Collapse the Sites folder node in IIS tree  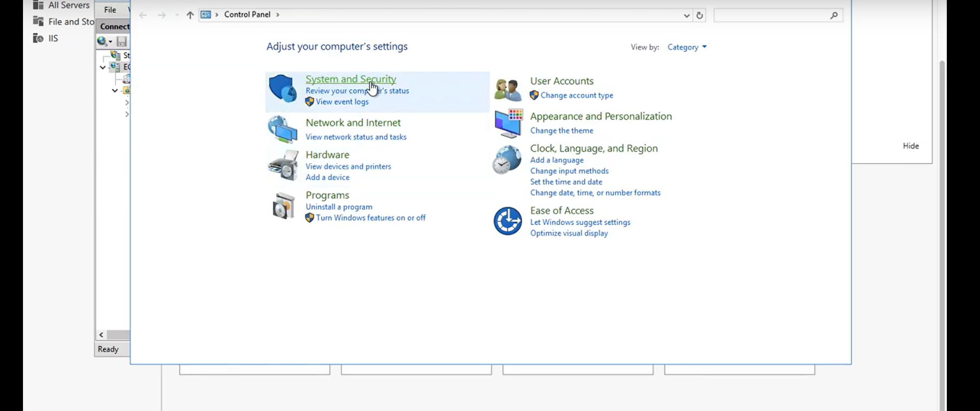point(115,91)
